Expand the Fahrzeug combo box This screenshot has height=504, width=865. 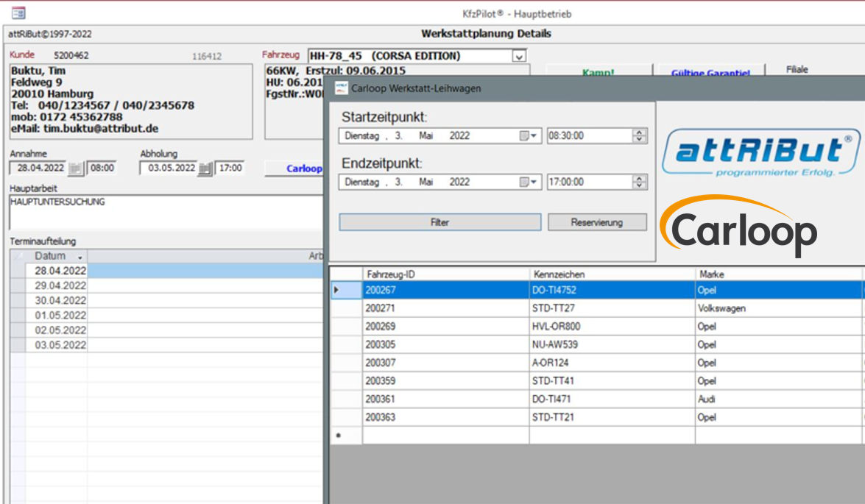click(520, 56)
